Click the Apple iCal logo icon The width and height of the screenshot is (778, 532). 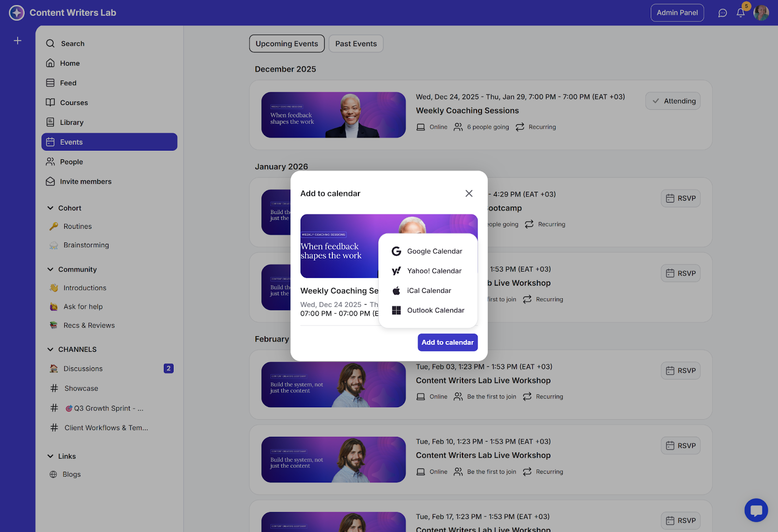pyautogui.click(x=396, y=291)
